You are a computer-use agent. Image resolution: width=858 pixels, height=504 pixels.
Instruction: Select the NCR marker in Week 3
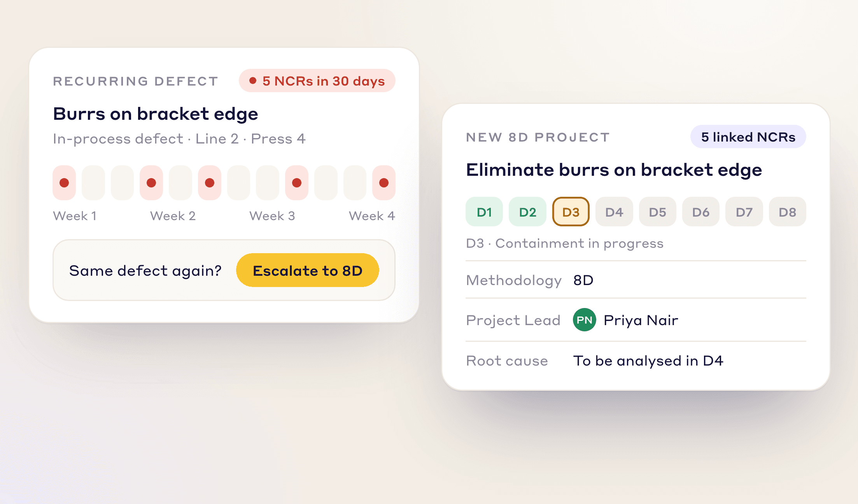[x=297, y=183]
